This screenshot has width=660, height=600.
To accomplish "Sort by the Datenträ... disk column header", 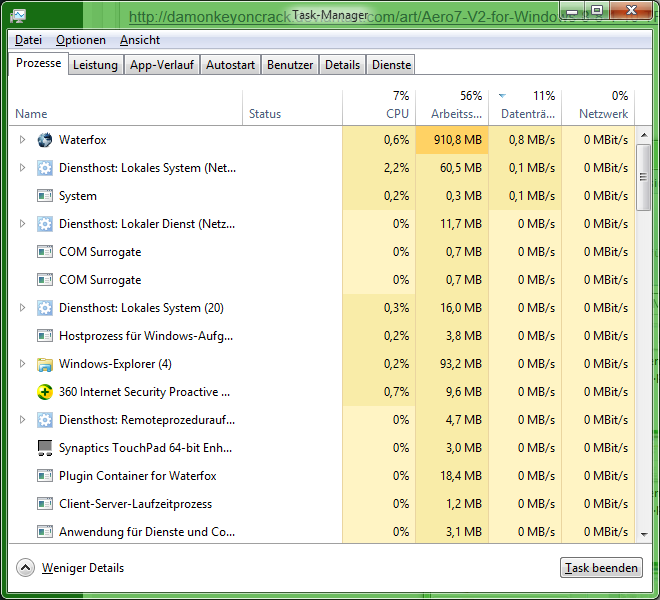I will click(x=525, y=108).
